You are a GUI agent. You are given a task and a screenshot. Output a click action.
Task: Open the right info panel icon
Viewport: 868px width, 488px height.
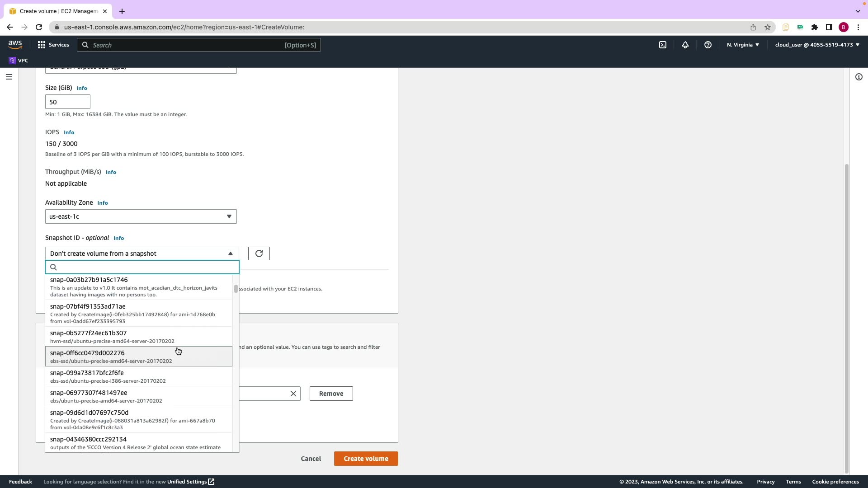(859, 77)
